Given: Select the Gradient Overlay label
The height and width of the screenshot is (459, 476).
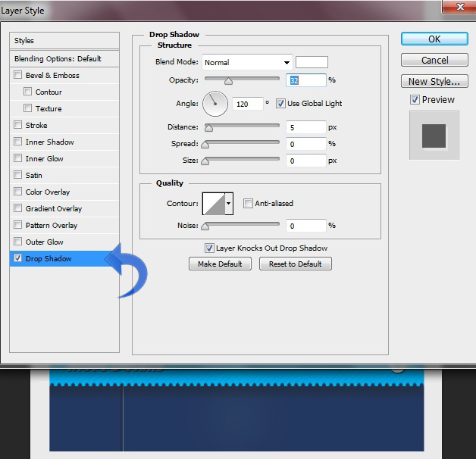Looking at the screenshot, I should point(54,209).
